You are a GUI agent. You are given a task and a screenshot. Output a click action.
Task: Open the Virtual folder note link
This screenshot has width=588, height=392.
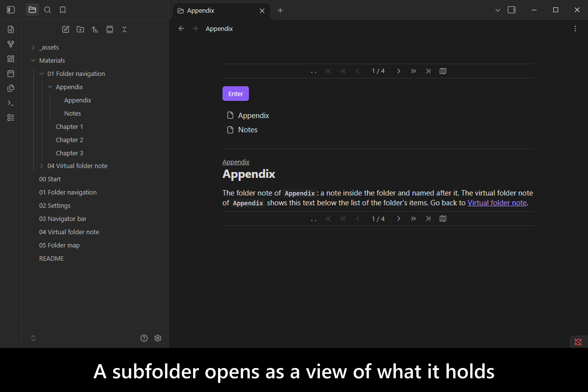click(x=497, y=203)
